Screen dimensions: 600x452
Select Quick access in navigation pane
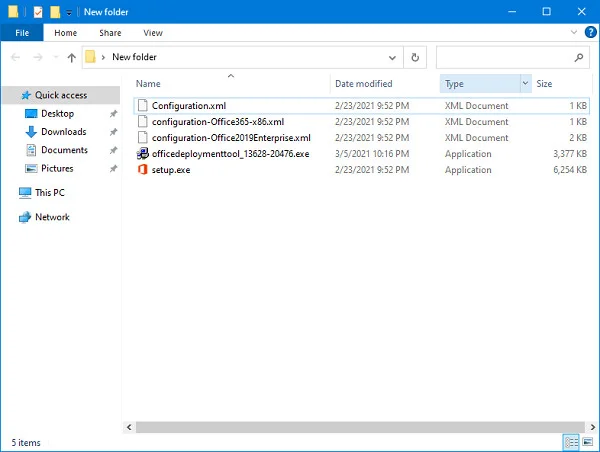click(61, 95)
